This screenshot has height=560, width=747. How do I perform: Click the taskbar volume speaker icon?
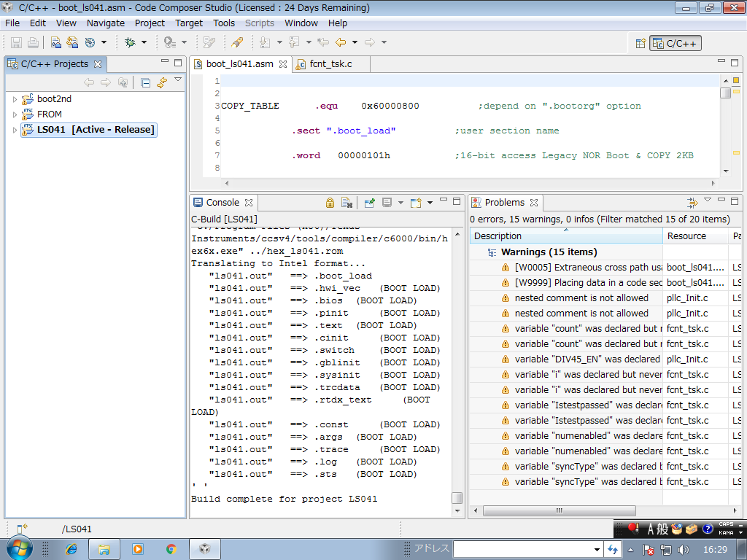pyautogui.click(x=683, y=550)
